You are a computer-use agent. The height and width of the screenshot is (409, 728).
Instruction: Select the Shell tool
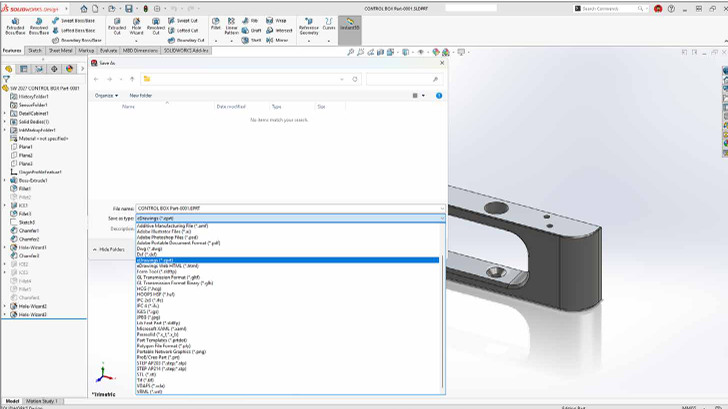coord(251,40)
